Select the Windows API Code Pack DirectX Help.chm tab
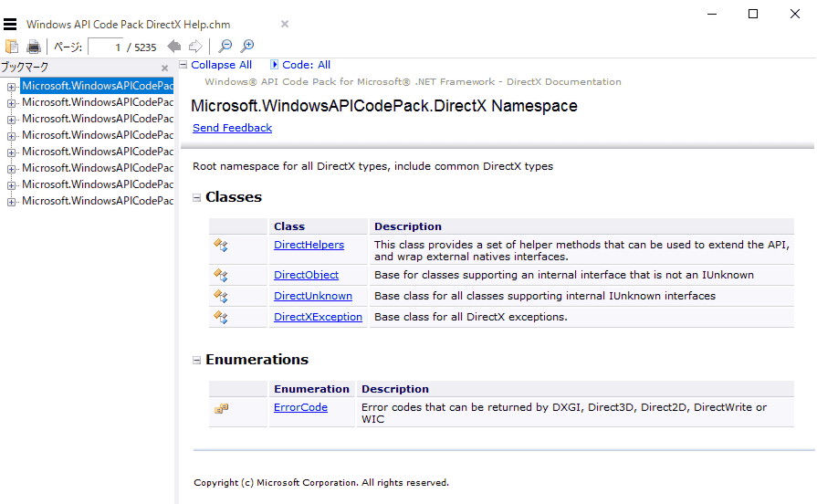817x504 pixels. [x=128, y=25]
